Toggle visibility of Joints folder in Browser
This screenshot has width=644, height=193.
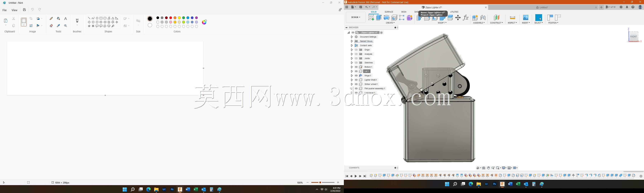356,58
